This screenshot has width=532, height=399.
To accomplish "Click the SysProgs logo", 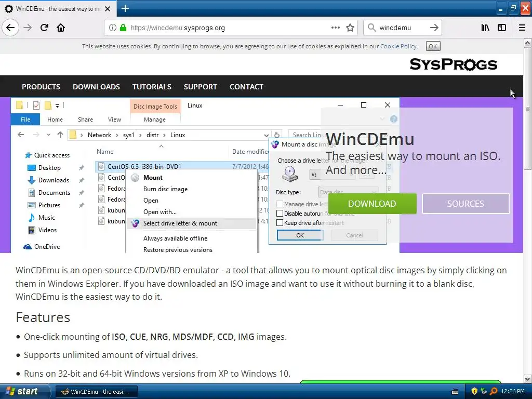I will pyautogui.click(x=453, y=64).
